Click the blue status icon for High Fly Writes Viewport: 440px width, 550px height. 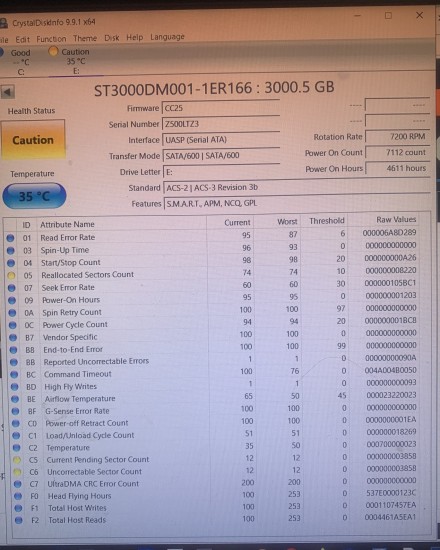click(14, 387)
